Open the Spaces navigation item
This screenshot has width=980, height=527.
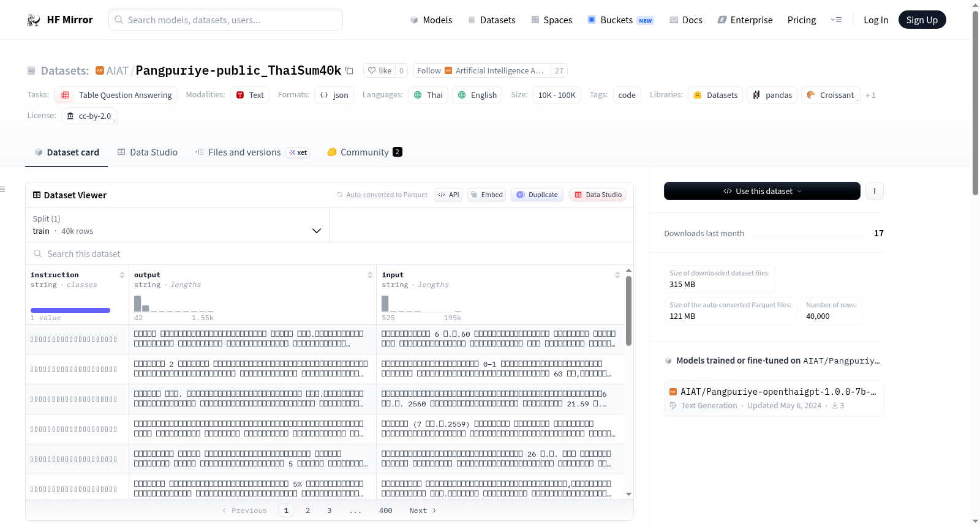[552, 20]
